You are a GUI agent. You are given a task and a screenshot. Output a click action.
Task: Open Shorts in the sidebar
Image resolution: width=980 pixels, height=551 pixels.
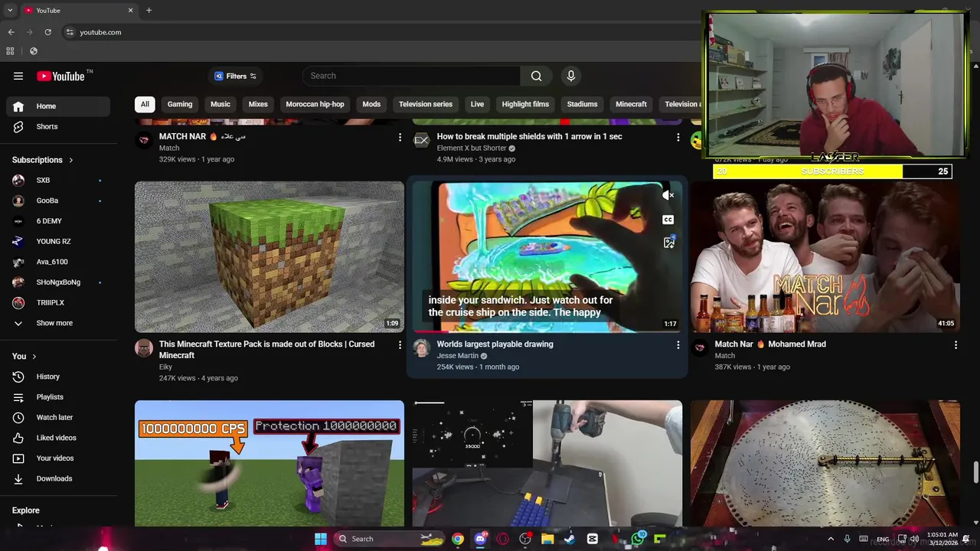(58, 126)
